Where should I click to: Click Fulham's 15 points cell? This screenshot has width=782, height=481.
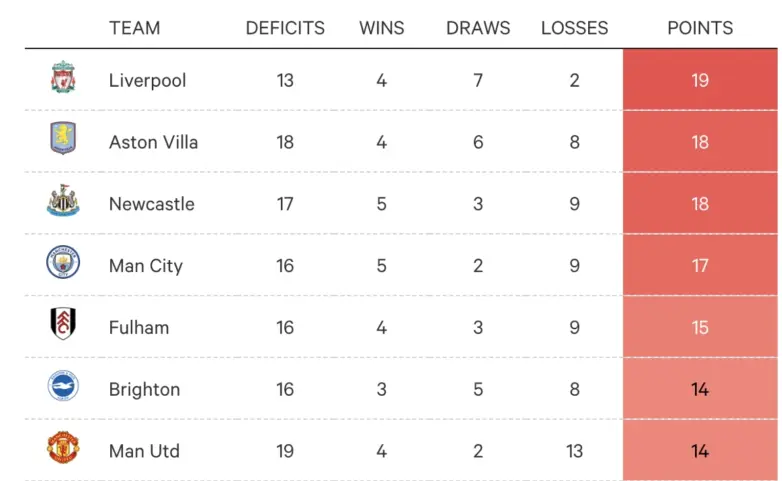[x=699, y=327]
